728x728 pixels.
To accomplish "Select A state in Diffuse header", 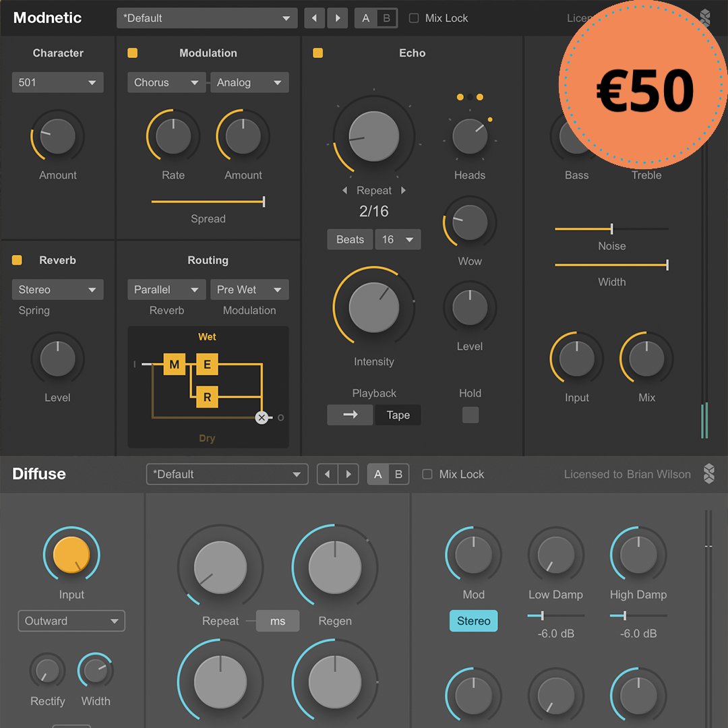I will [378, 474].
